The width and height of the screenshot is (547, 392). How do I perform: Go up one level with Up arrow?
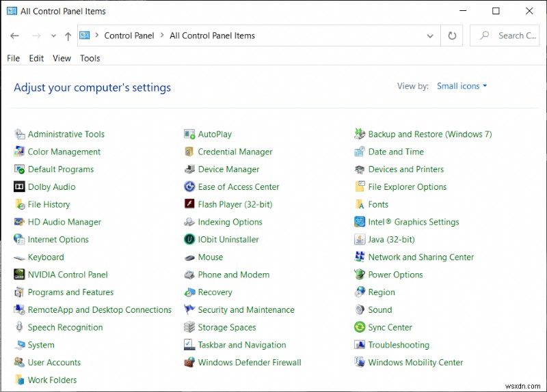[68, 36]
